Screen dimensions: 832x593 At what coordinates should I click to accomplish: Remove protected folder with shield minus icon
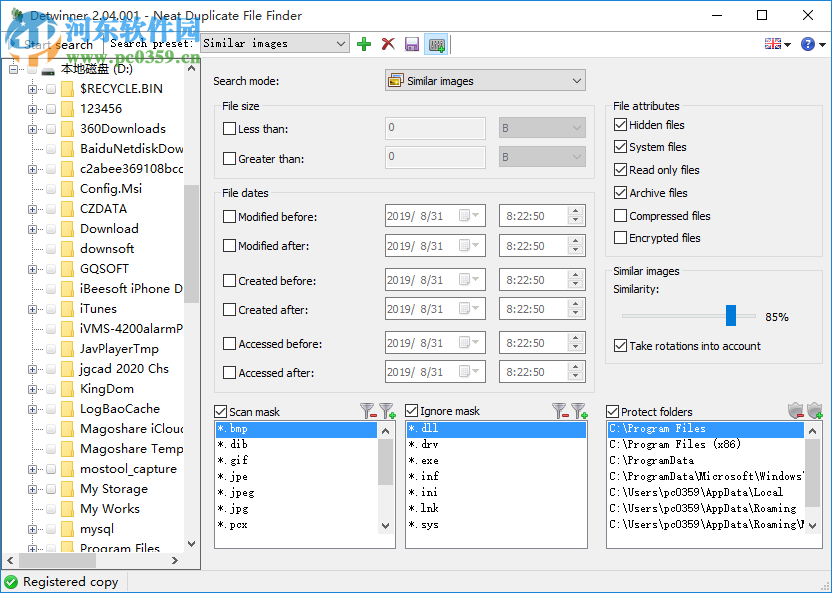[796, 411]
